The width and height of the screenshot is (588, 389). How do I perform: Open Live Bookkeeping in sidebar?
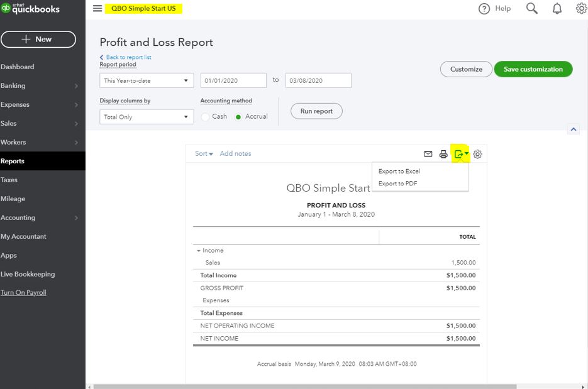[28, 274]
